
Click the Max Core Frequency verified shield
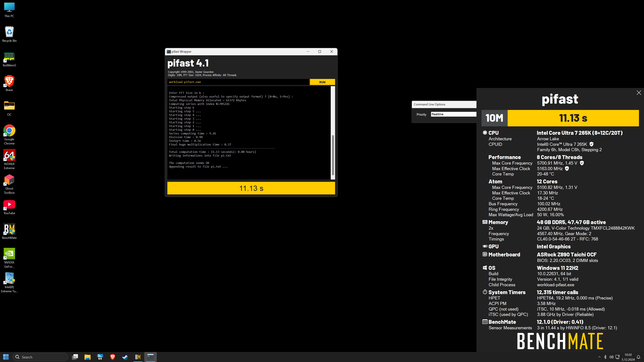(x=582, y=163)
